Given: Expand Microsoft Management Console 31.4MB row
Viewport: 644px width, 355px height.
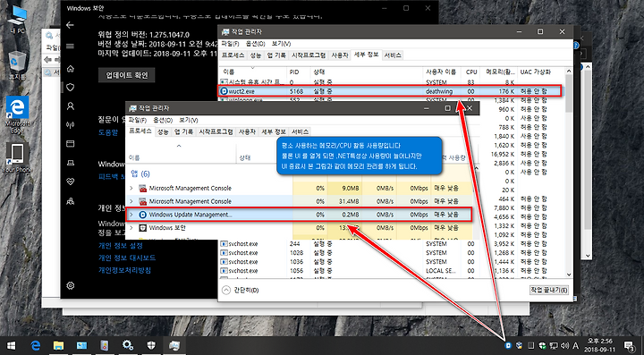Looking at the screenshot, I should [x=131, y=201].
